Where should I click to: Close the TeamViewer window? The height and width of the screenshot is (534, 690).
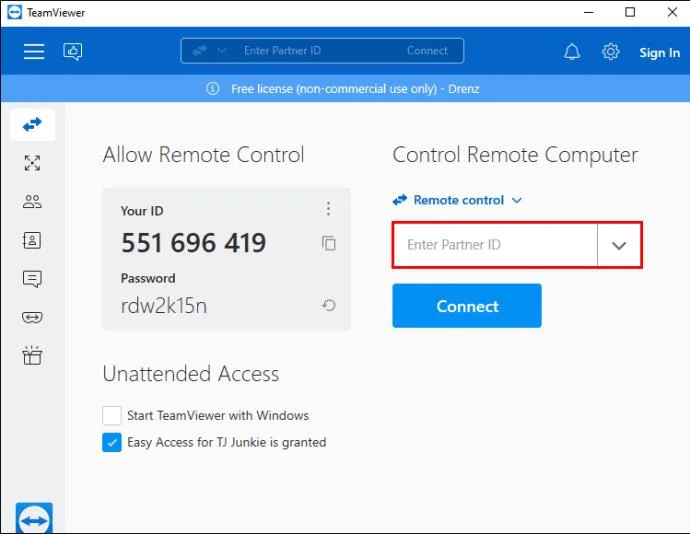tap(672, 12)
